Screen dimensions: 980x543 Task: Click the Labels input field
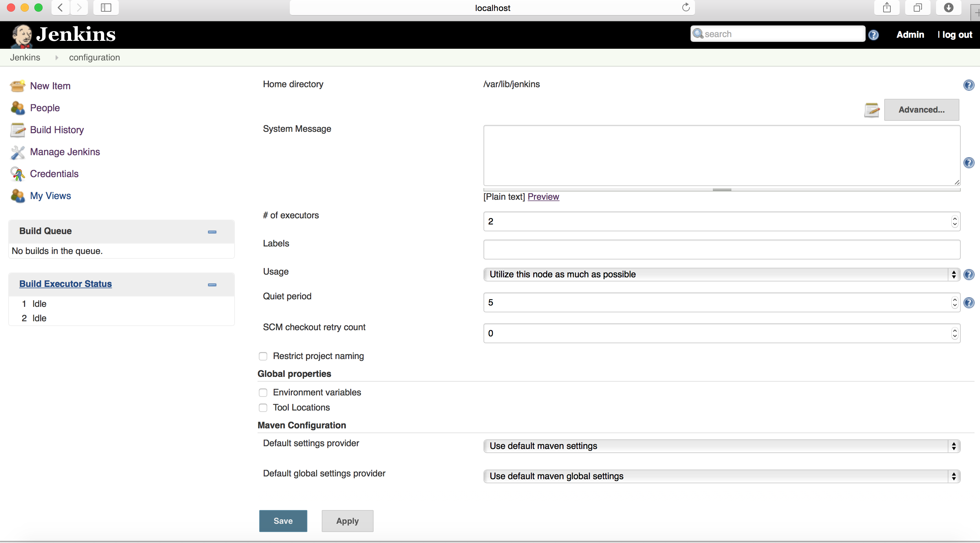point(722,250)
